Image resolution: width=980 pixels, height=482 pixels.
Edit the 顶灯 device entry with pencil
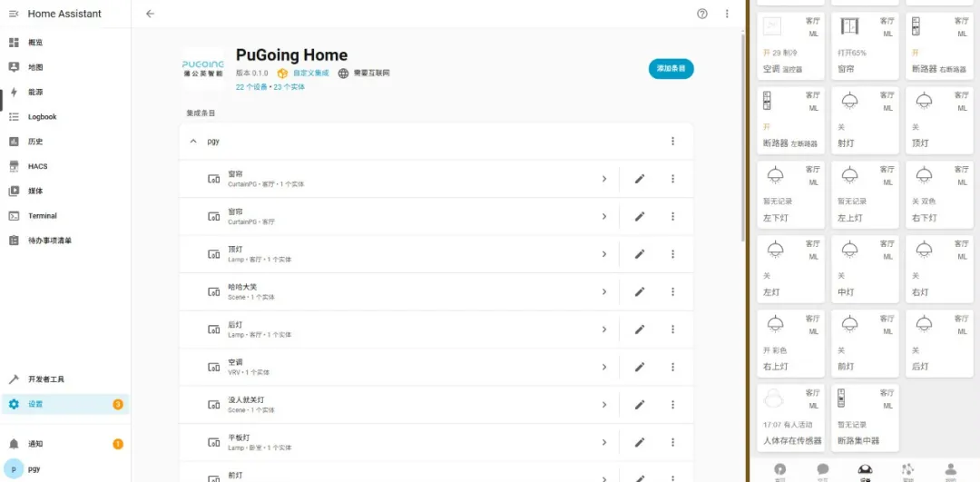point(640,254)
